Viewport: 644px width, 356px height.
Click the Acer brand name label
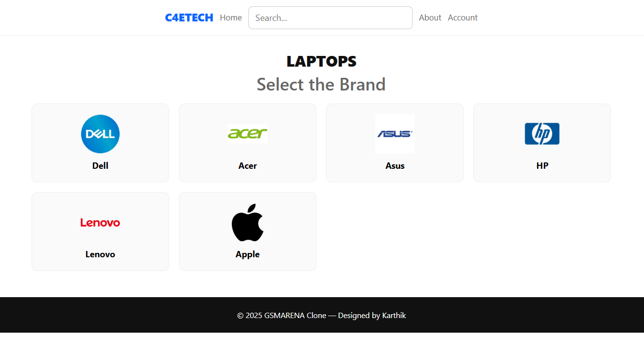click(x=247, y=166)
